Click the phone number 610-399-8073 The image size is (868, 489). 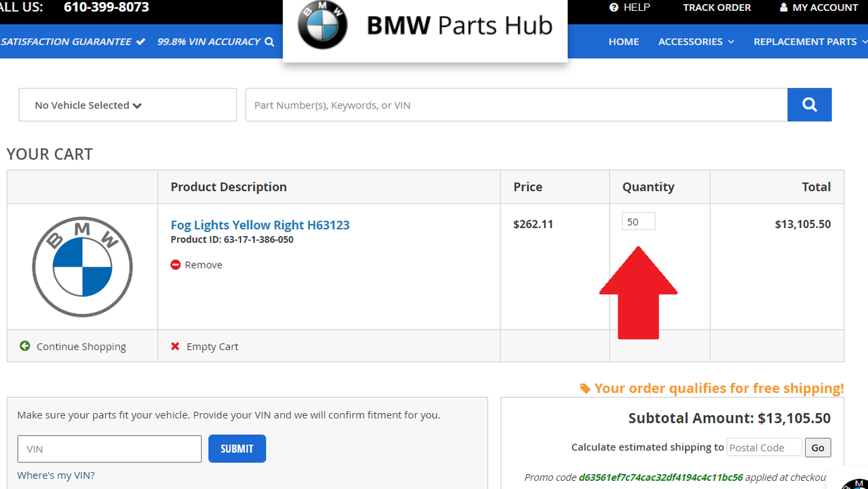coord(106,7)
